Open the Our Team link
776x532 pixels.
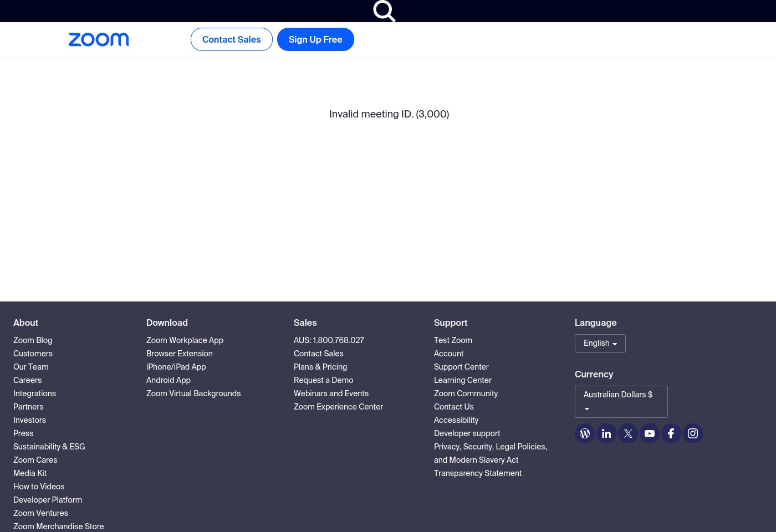(x=31, y=367)
